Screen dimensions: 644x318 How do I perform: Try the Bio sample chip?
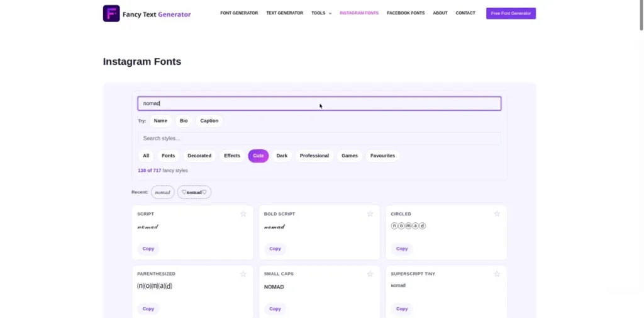click(x=184, y=121)
